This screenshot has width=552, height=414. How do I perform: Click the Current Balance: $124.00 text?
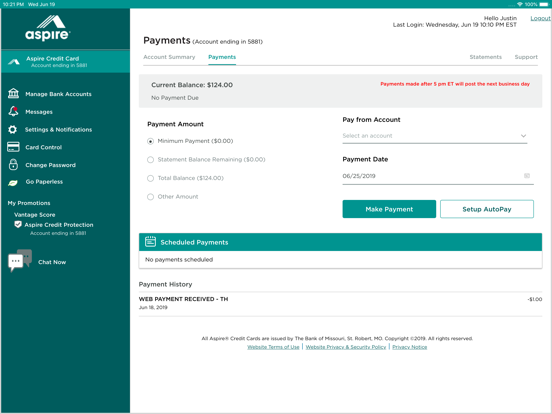pyautogui.click(x=192, y=85)
